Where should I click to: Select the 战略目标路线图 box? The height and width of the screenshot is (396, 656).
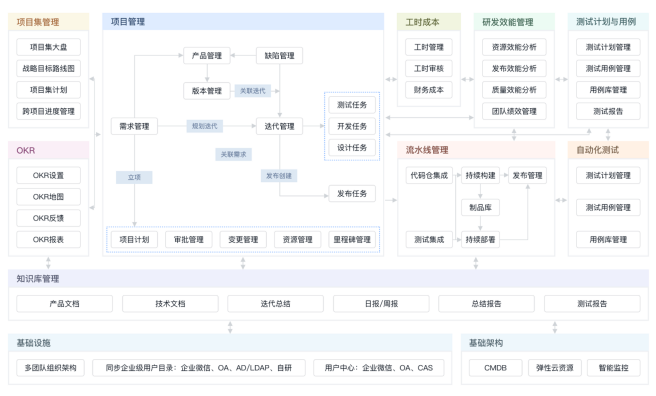(49, 68)
